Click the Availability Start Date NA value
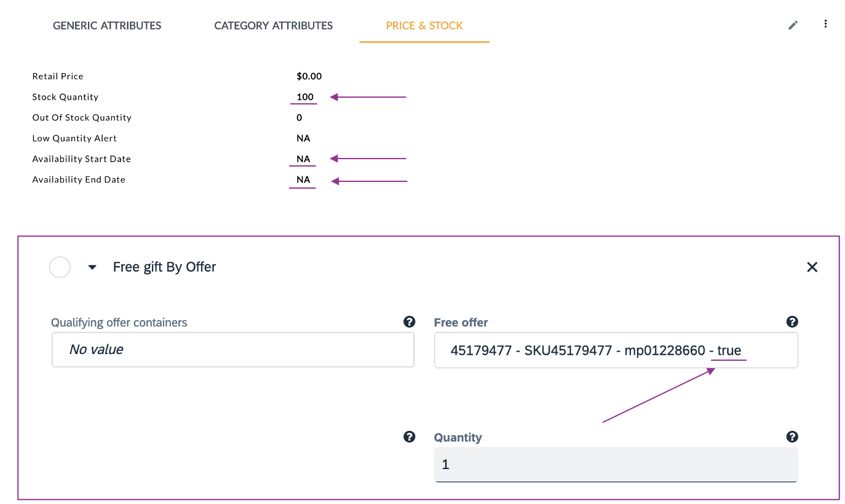 303,159
